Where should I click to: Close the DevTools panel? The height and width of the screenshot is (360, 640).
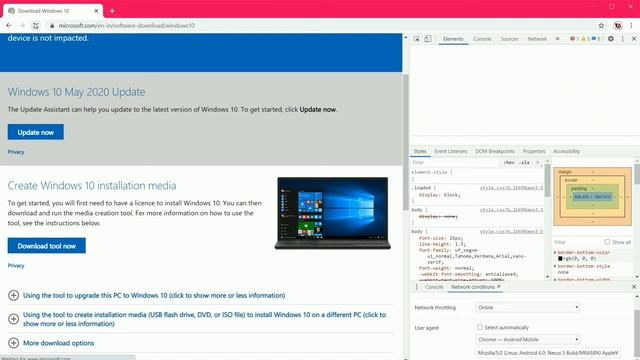(x=634, y=39)
